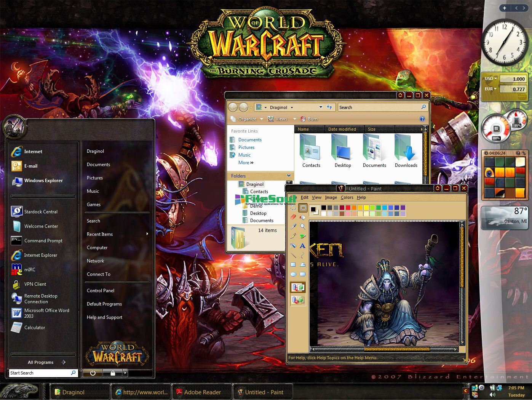Click the Free-Form Select tool
This screenshot has height=400, width=532.
point(293,208)
